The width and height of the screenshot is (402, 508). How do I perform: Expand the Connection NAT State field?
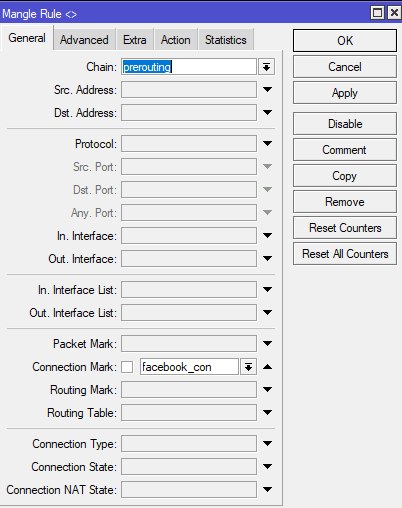(267, 489)
